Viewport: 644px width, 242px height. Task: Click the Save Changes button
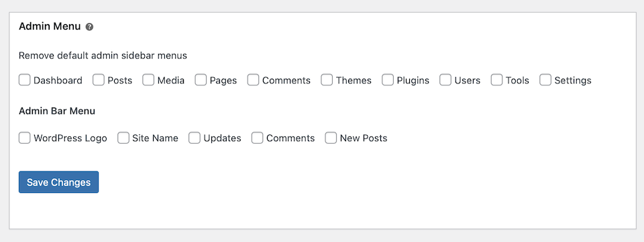(x=59, y=182)
